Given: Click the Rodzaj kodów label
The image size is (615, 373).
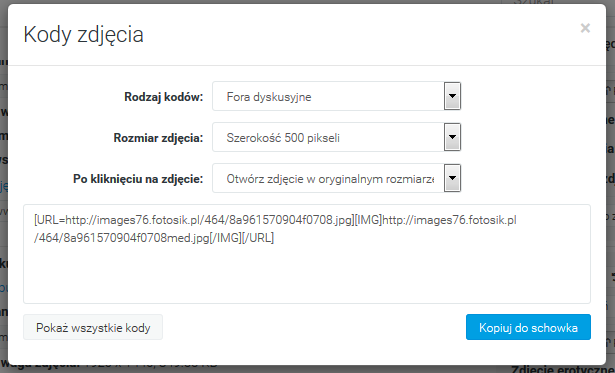Looking at the screenshot, I should click(164, 97).
